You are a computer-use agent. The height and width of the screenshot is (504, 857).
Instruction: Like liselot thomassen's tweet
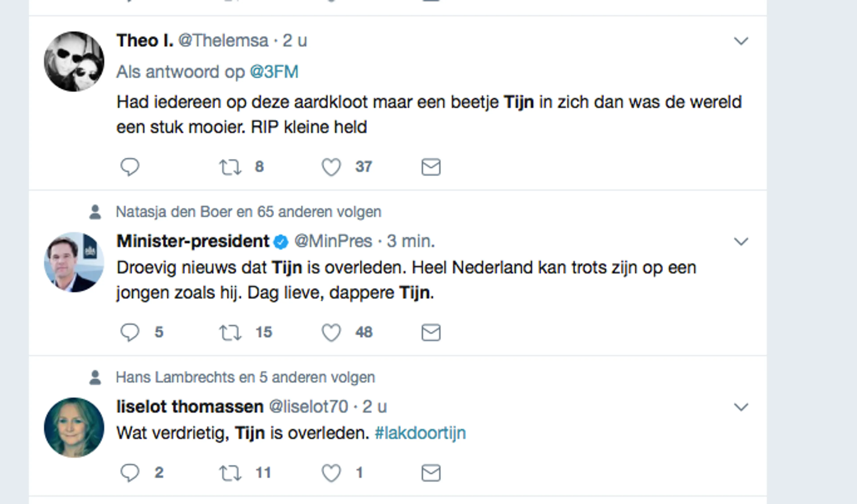pyautogui.click(x=331, y=473)
